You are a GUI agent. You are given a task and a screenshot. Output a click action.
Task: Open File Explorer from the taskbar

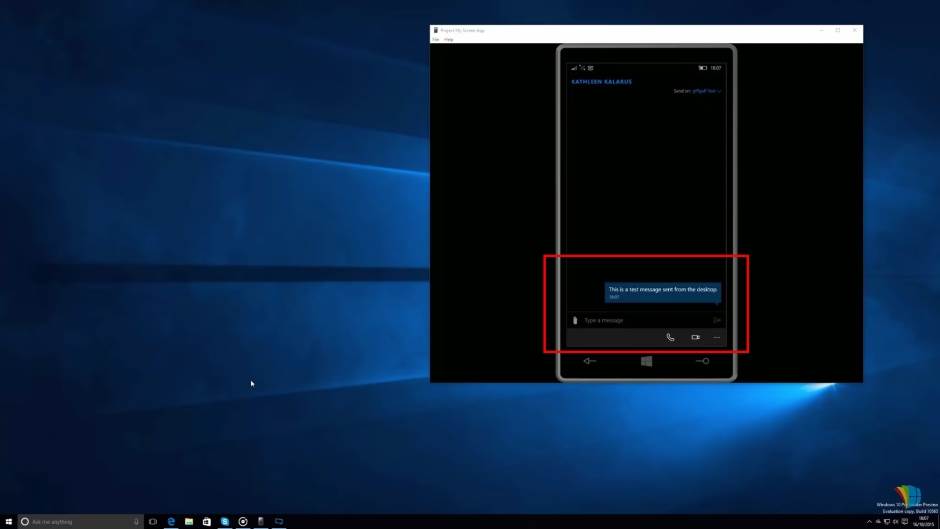[189, 521]
